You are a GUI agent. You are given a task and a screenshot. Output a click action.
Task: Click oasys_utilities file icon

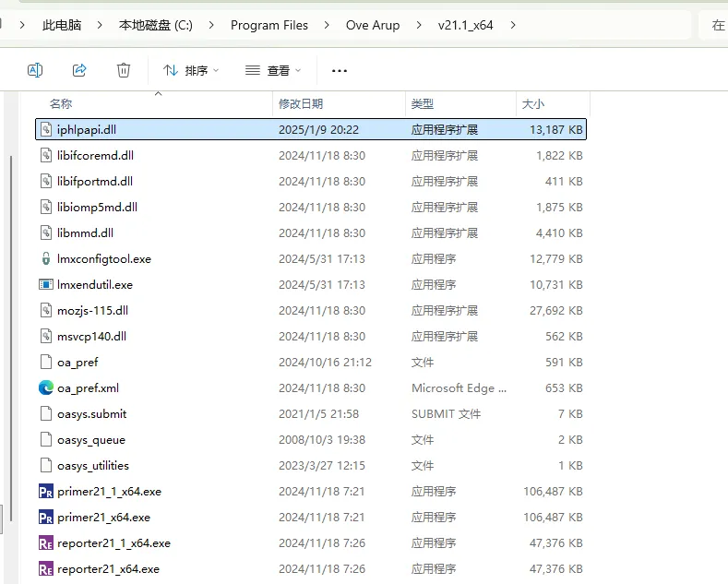point(46,465)
